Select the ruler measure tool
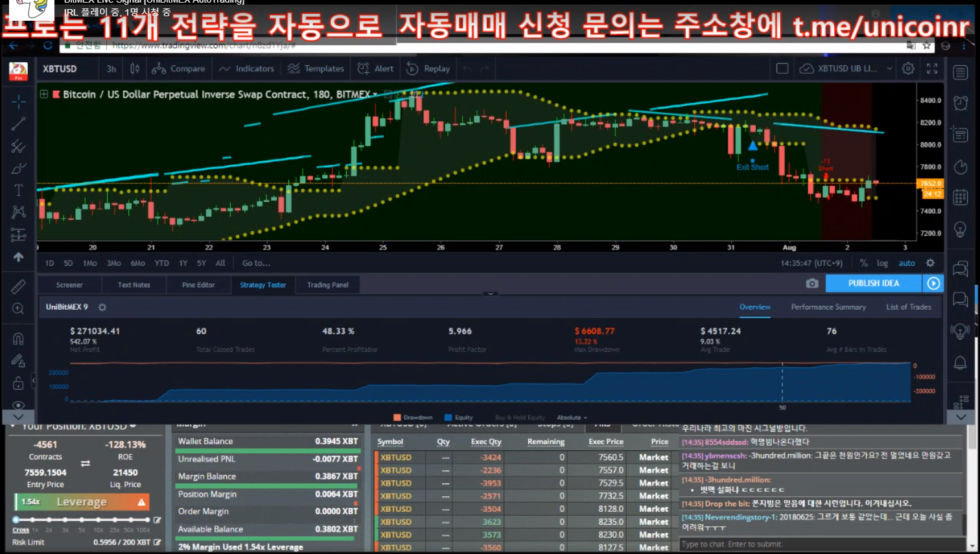The image size is (980, 554). pos(18,286)
